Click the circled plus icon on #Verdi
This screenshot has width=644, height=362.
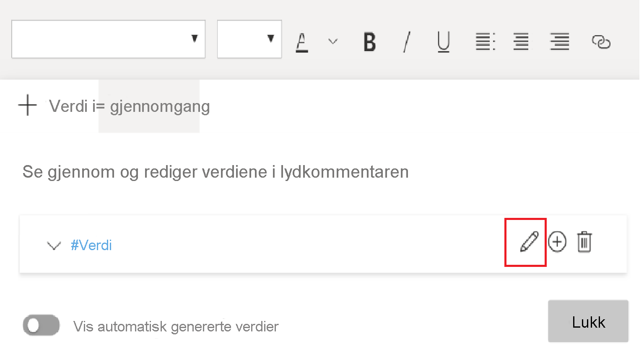pyautogui.click(x=557, y=242)
